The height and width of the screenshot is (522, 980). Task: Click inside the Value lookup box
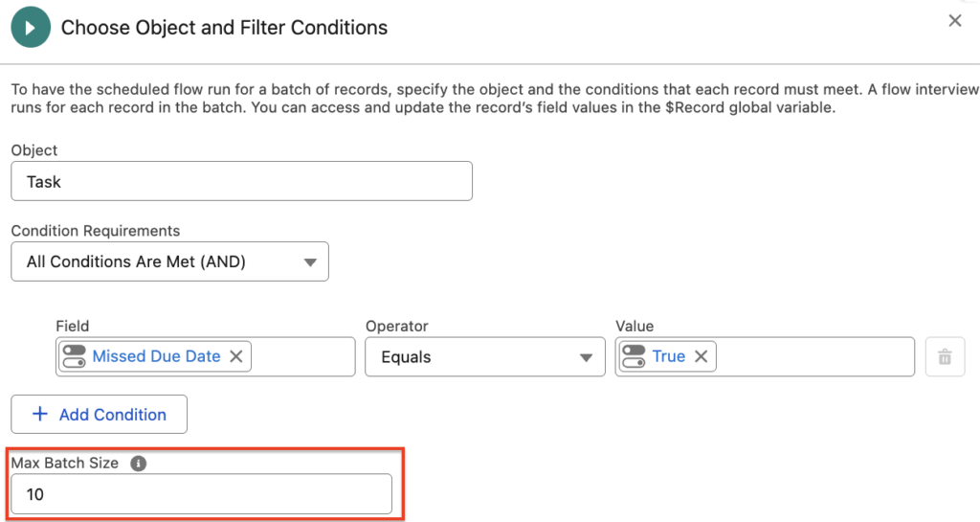point(813,356)
